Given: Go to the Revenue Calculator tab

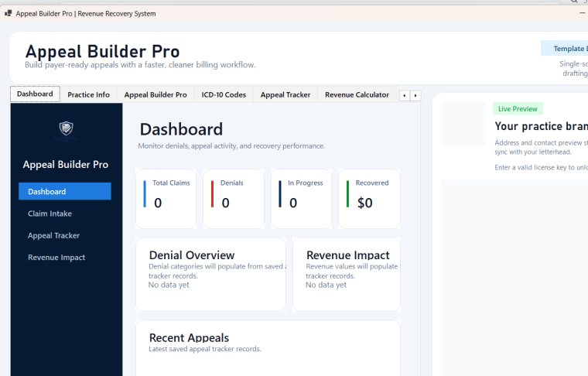Looking at the screenshot, I should tap(357, 95).
